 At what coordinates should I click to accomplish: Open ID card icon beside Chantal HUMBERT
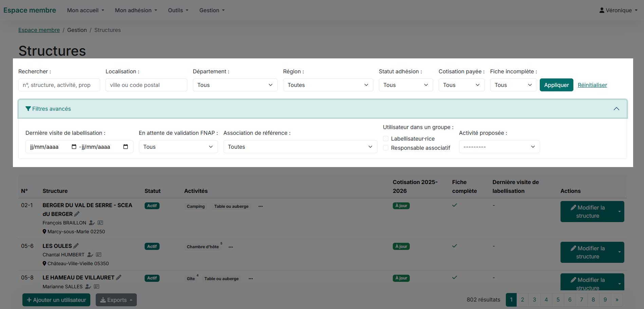coord(99,255)
